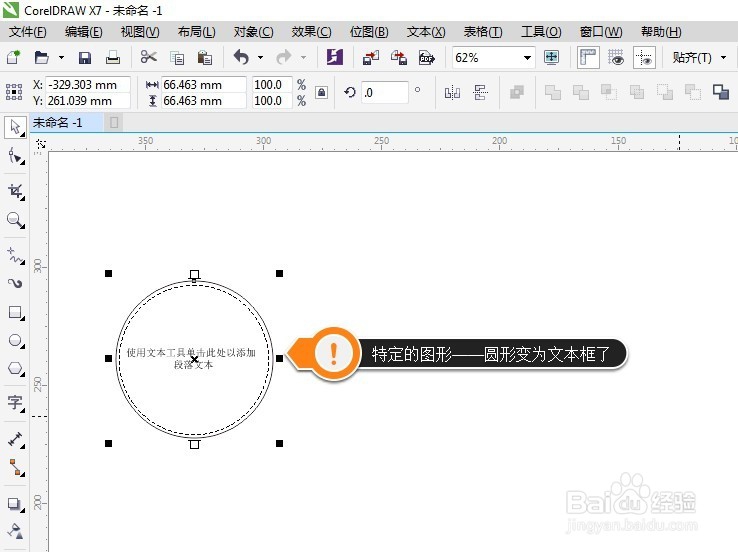Click the placeholder paragraph text in circle

(x=191, y=359)
